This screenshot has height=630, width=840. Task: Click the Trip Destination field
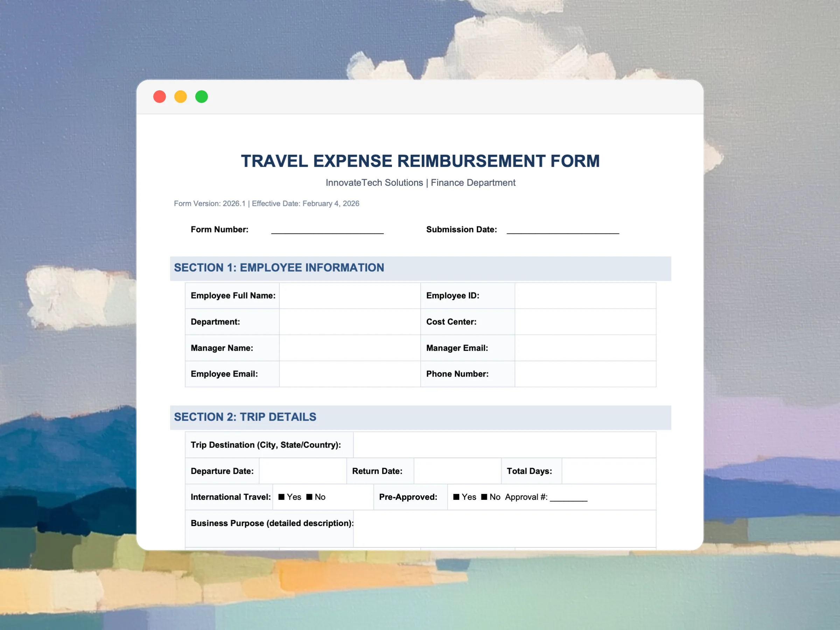point(504,445)
